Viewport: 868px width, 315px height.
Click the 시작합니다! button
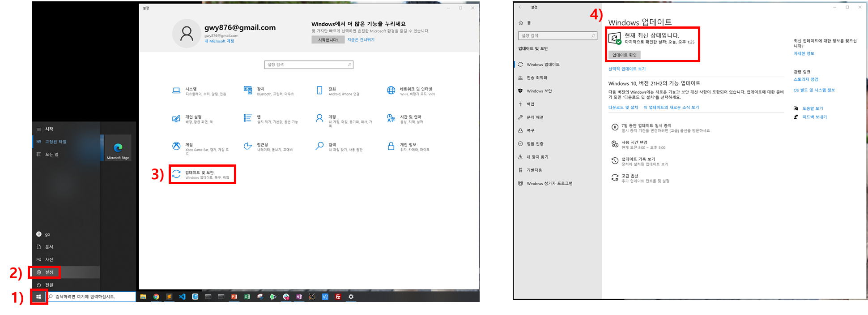tap(328, 40)
